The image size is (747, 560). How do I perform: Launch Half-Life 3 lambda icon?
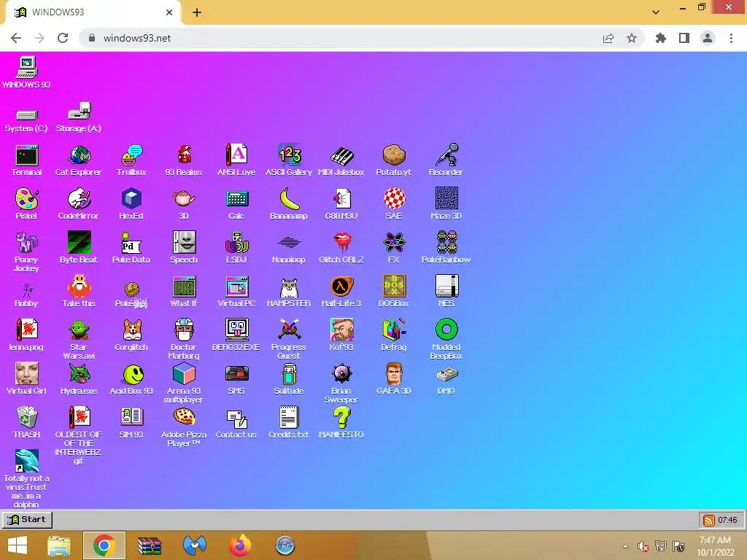coord(341,292)
